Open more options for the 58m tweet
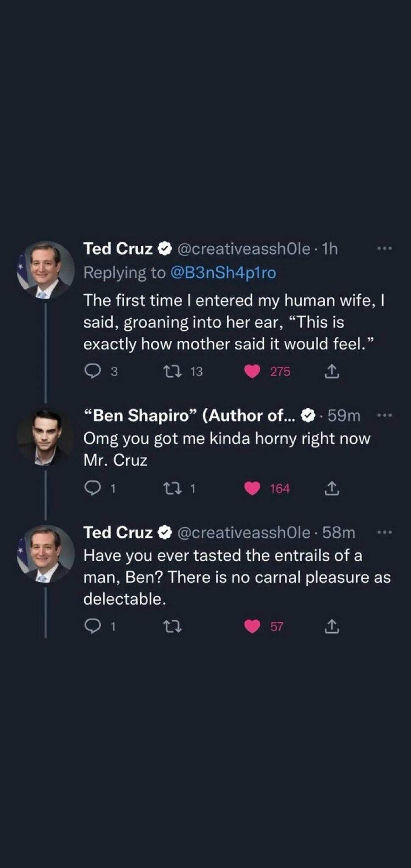The image size is (411, 868). point(384,532)
